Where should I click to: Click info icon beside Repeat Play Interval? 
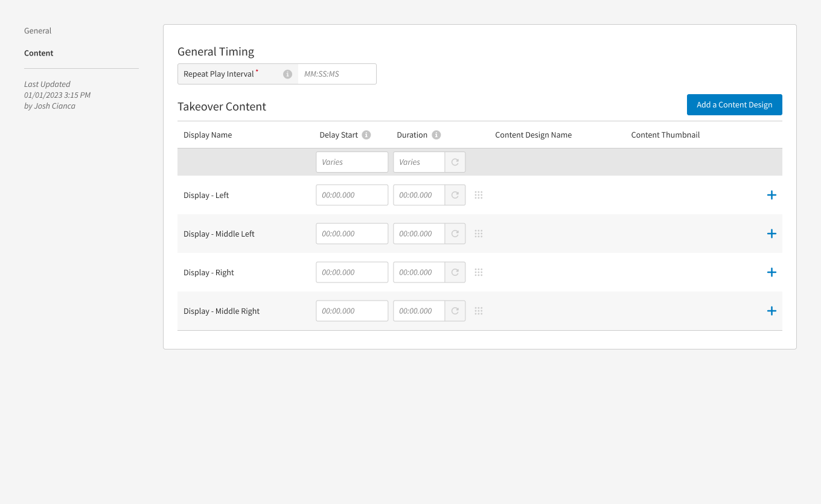click(x=287, y=74)
